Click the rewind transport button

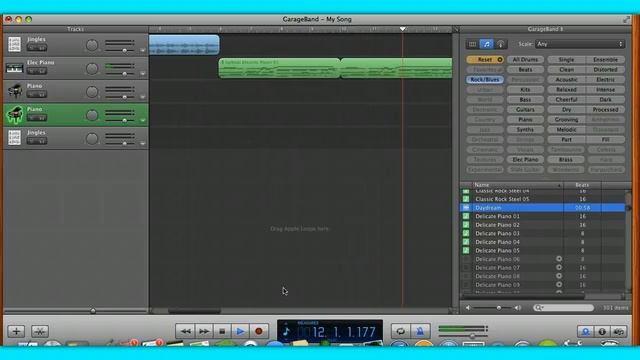pyautogui.click(x=185, y=331)
